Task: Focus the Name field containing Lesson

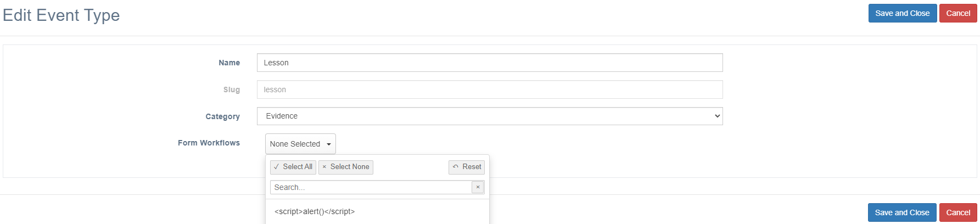Action: point(490,63)
